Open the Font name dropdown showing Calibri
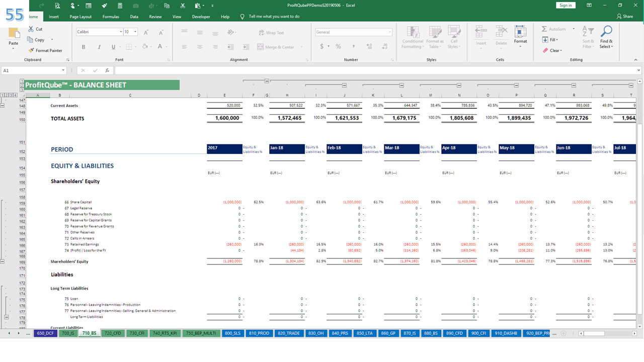Screen dimensions: 644x362 [121, 32]
